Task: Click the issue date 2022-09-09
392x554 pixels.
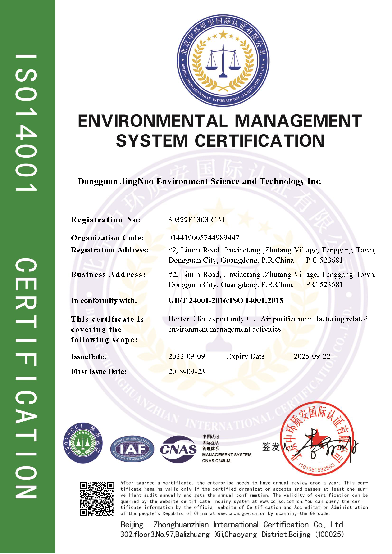Action: click(x=186, y=356)
